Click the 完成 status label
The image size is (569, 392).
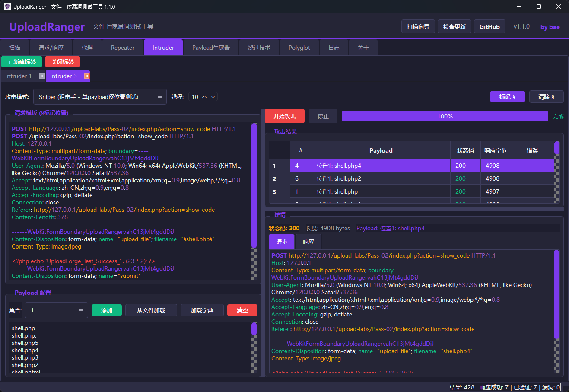(x=558, y=116)
